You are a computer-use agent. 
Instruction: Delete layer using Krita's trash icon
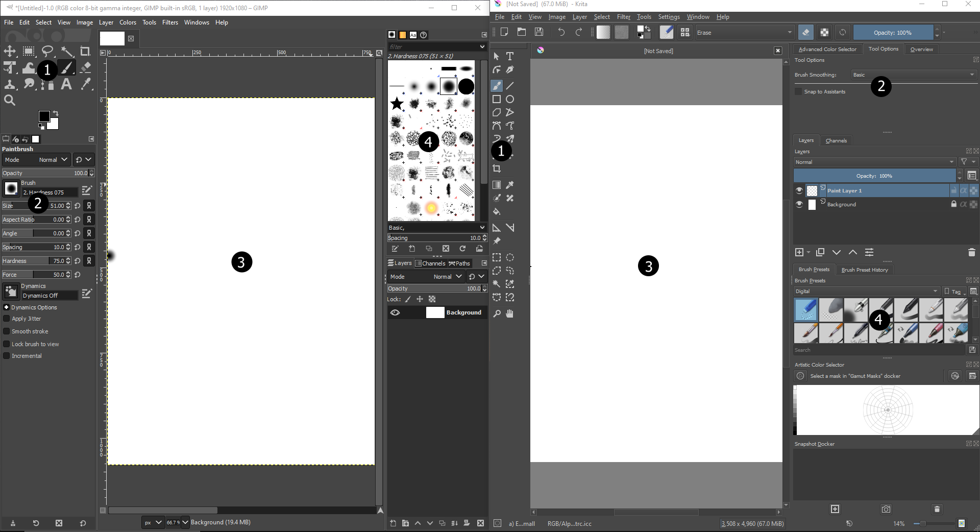click(x=971, y=252)
